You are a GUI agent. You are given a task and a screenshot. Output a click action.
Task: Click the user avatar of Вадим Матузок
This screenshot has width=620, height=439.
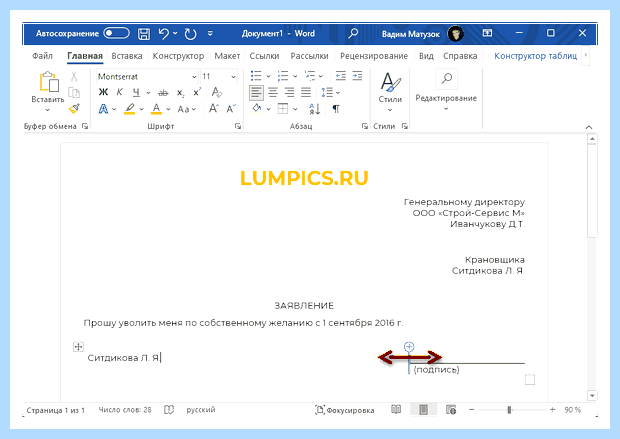[x=456, y=34]
